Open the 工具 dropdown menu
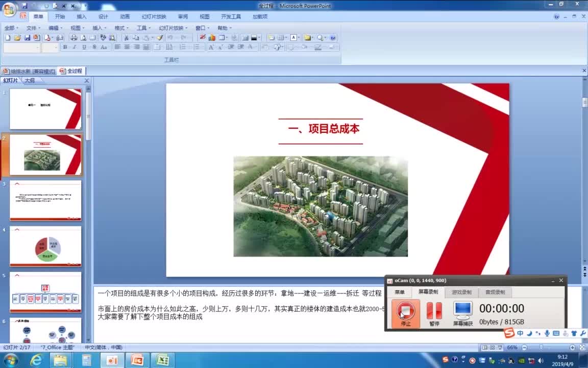588x368 pixels. (x=143, y=28)
